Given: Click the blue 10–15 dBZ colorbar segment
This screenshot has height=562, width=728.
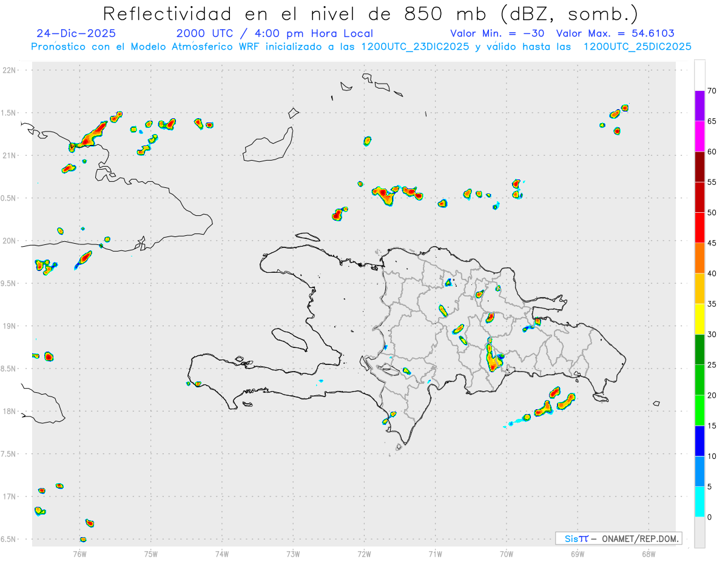Looking at the screenshot, I should point(699,441).
